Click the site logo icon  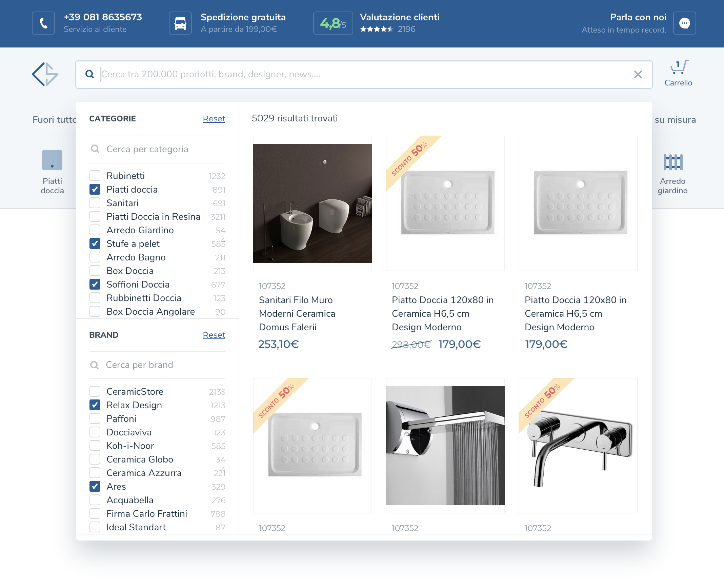tap(45, 74)
